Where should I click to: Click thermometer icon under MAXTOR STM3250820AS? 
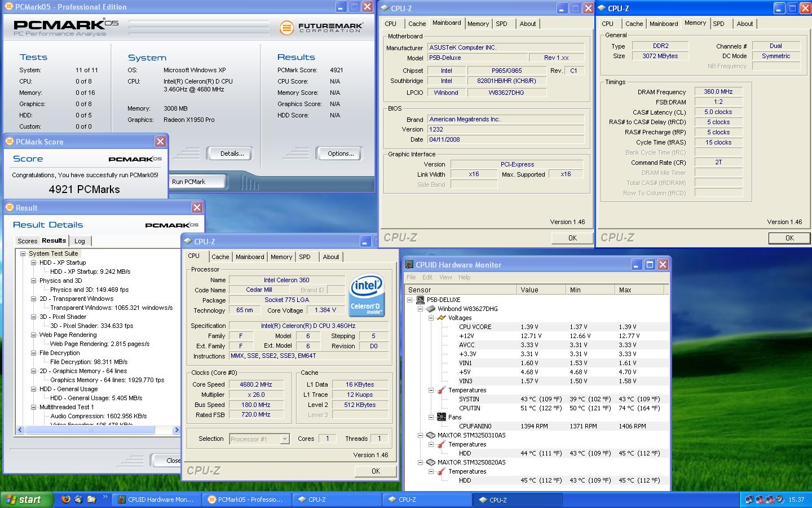coord(442,471)
